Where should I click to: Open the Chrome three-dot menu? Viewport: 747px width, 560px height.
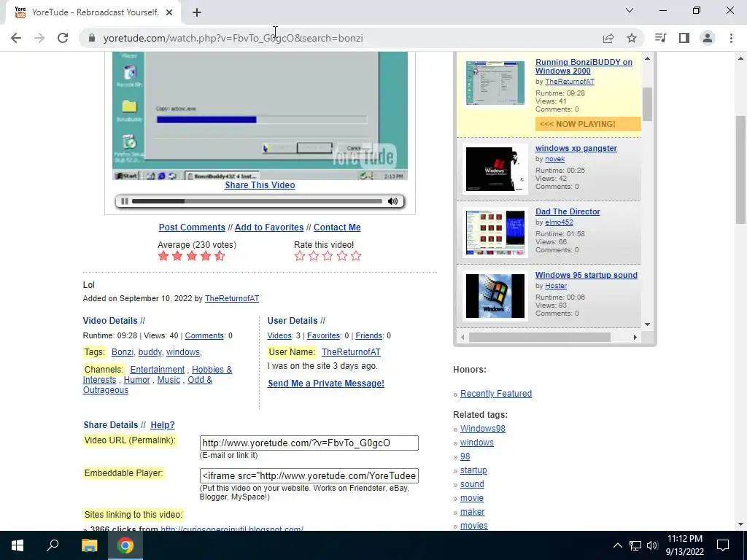[731, 38]
